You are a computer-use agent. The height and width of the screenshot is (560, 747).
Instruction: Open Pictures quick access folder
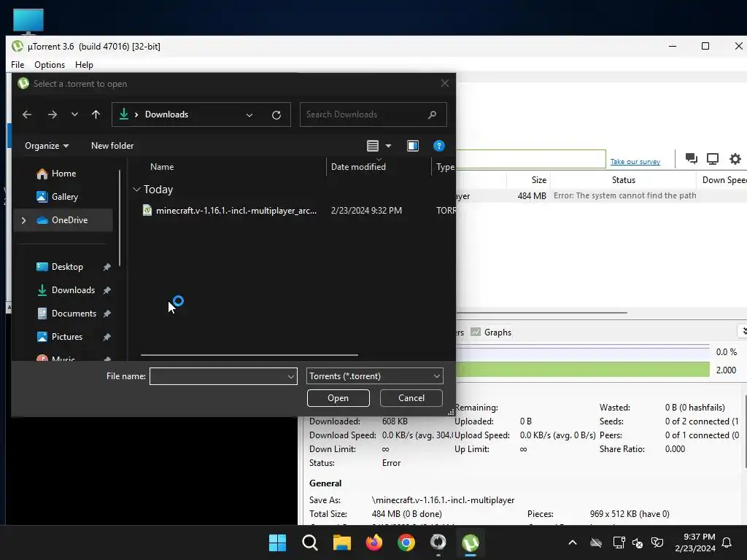[x=66, y=337]
